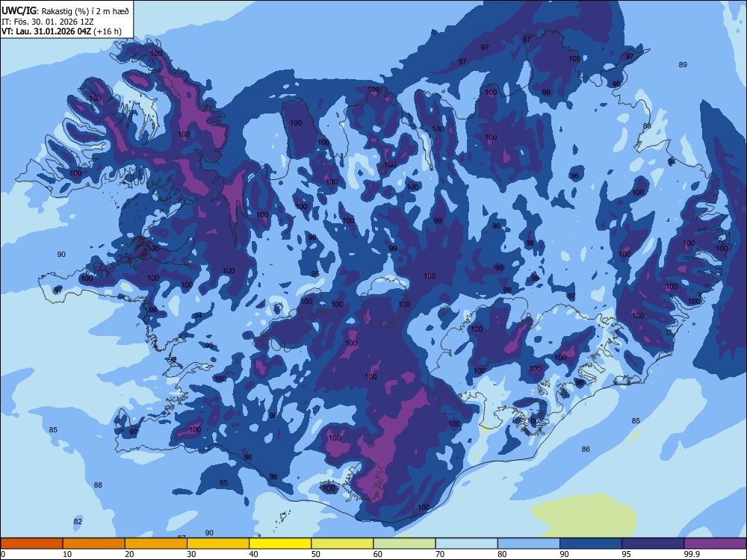The image size is (747, 560).
Task: Click the "40" legend tick label
Action: [x=253, y=554]
